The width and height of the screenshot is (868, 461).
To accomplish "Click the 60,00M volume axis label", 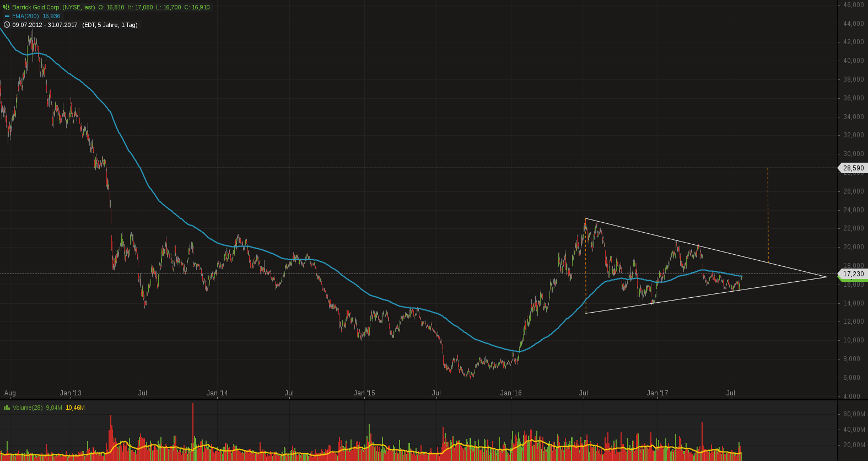I will 854,414.
